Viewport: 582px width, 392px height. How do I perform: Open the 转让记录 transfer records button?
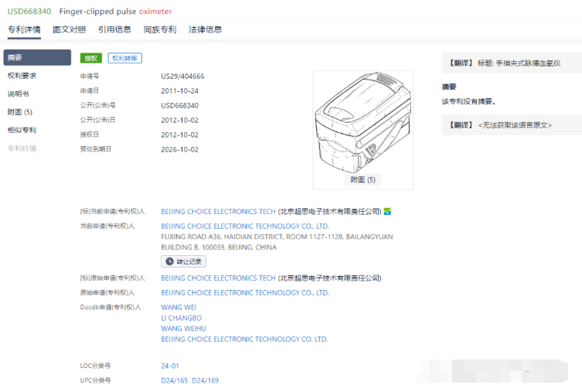coord(183,261)
